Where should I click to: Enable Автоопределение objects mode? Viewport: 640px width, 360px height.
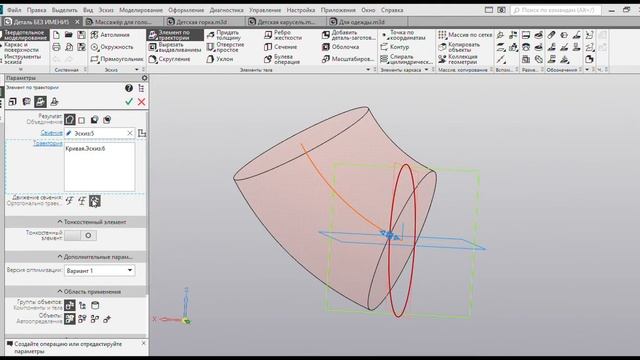[x=70, y=319]
